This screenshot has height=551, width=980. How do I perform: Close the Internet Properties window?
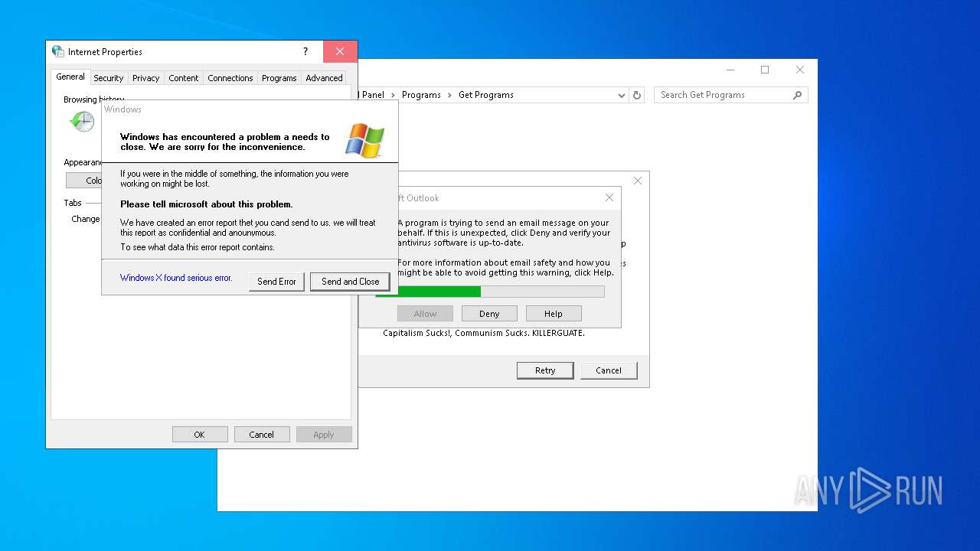click(340, 51)
